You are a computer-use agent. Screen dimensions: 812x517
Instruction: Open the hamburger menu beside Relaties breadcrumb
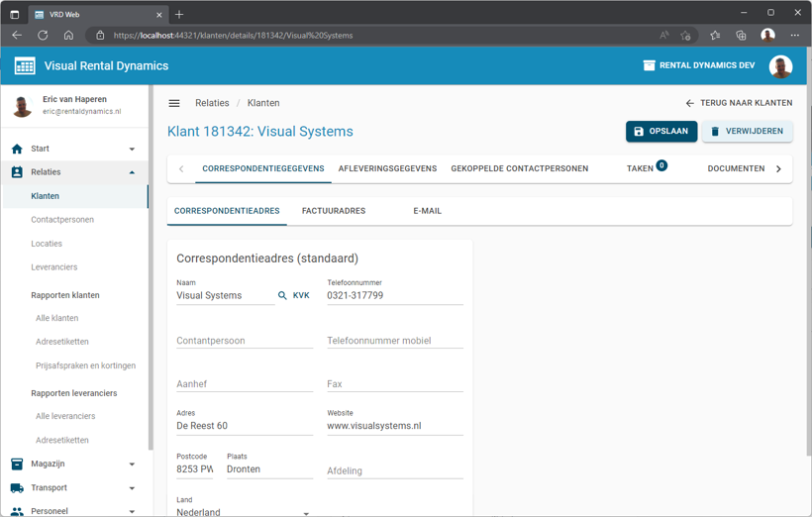pos(174,103)
